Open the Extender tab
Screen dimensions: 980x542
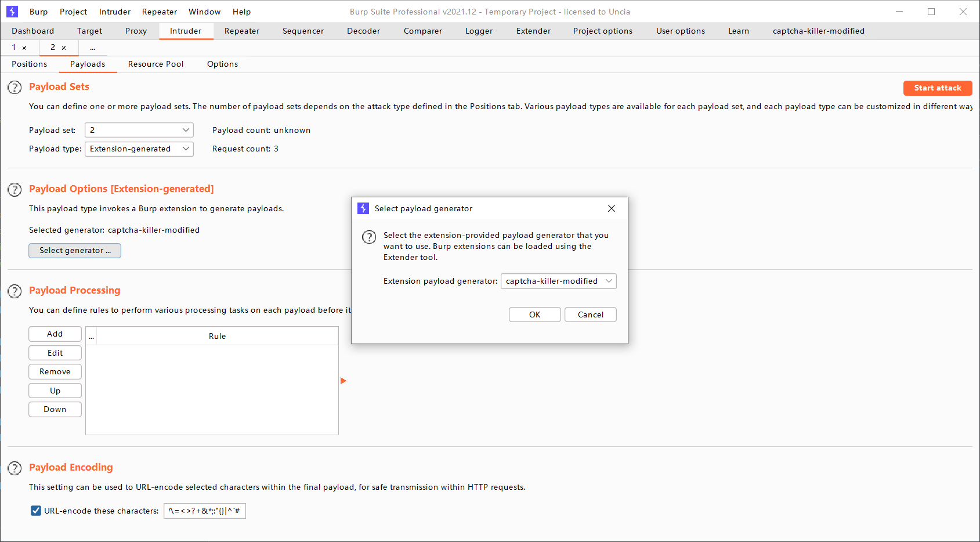click(x=534, y=31)
